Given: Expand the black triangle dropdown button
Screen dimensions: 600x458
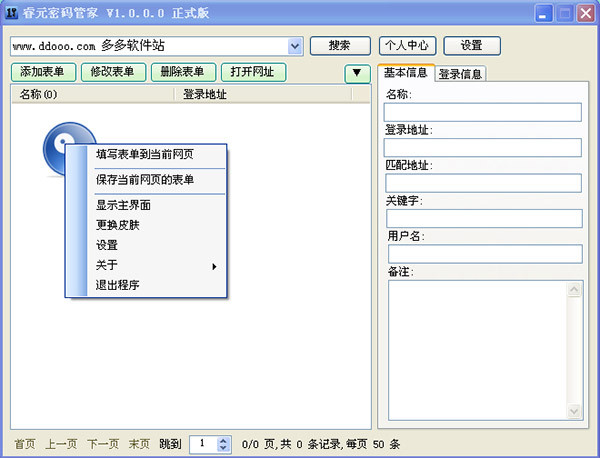Looking at the screenshot, I should (357, 73).
